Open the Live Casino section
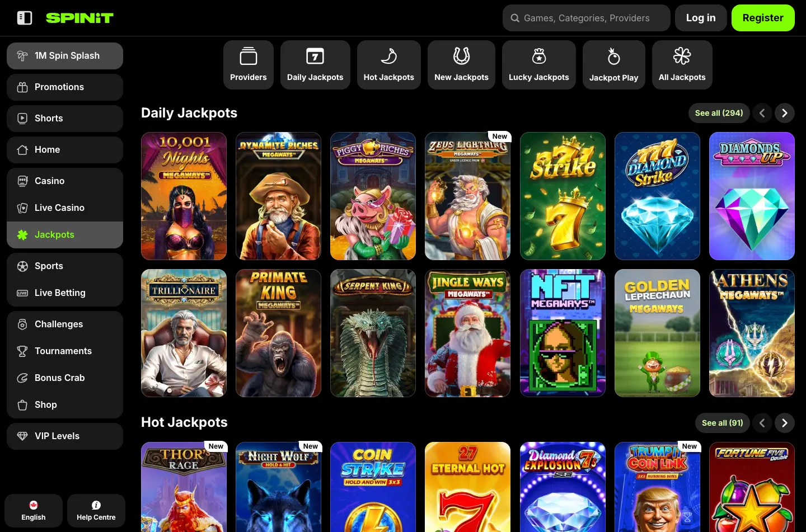The image size is (806, 532). (65, 208)
